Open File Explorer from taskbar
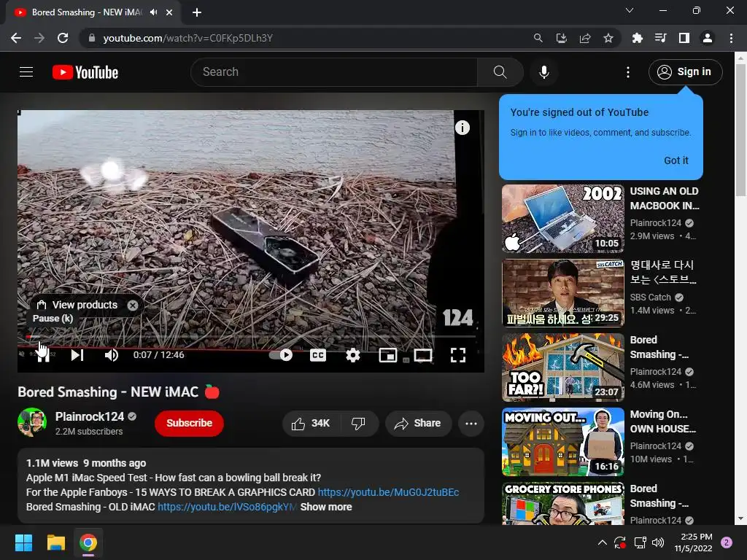Image resolution: width=747 pixels, height=560 pixels. click(55, 542)
